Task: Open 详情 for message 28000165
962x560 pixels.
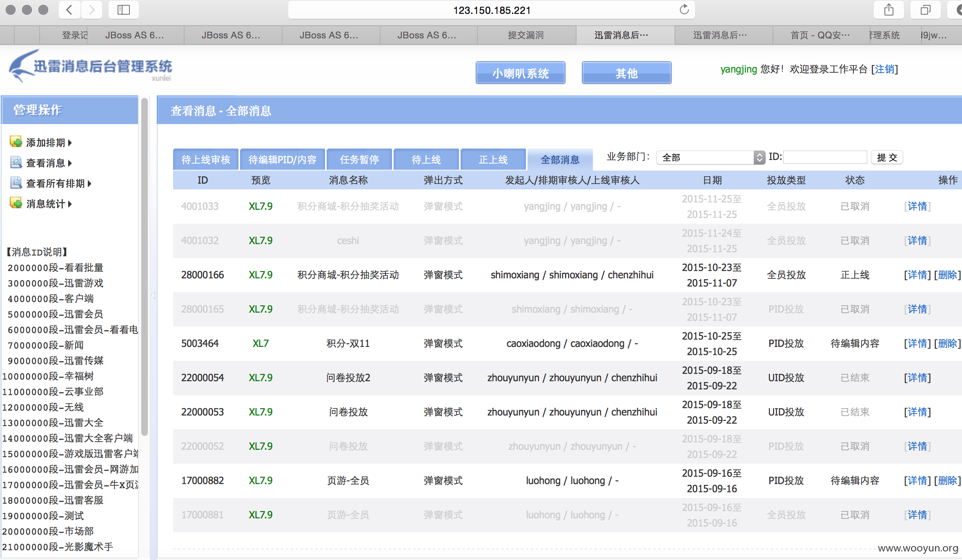Action: tap(917, 309)
